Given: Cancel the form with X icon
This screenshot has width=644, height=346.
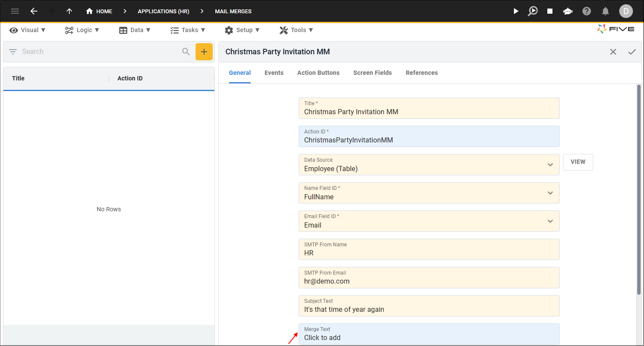Looking at the screenshot, I should 613,52.
